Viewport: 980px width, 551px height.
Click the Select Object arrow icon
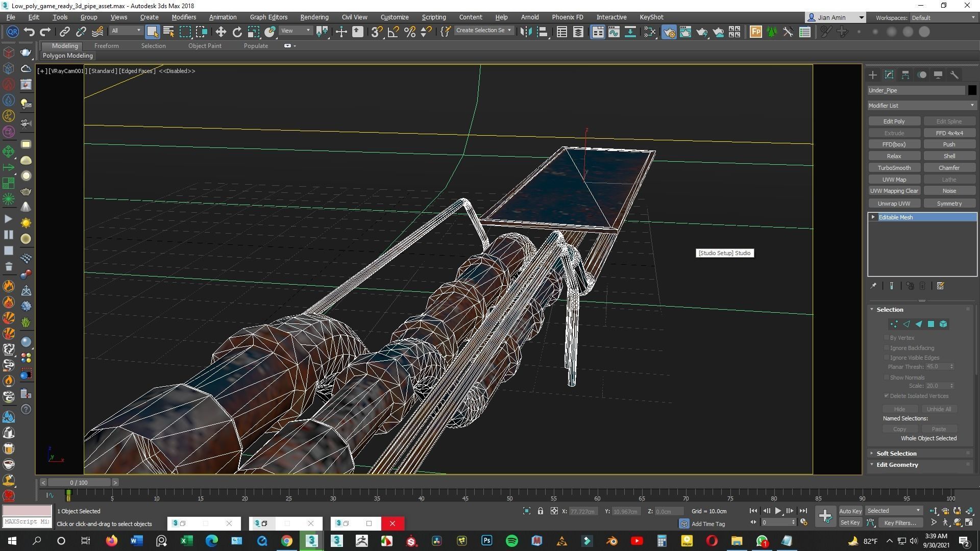click(x=153, y=32)
